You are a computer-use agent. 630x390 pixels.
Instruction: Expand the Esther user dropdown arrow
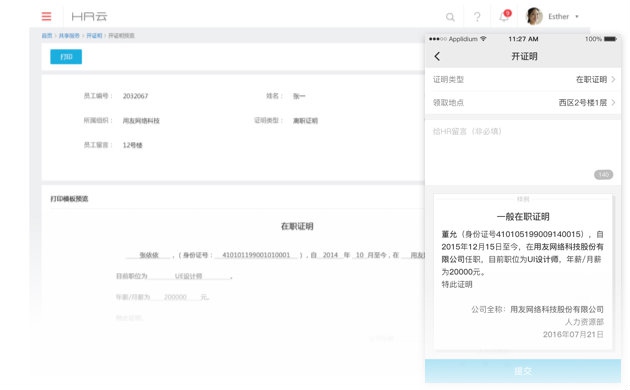point(577,17)
